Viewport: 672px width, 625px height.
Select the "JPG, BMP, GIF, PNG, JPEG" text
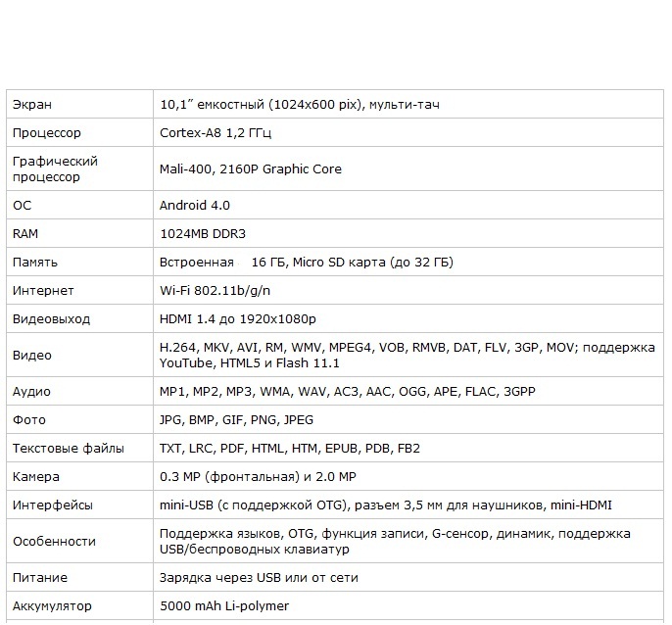[x=237, y=420]
